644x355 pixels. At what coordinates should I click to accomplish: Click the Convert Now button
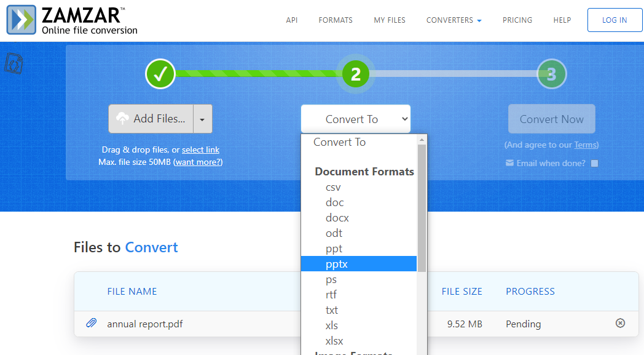tap(552, 119)
